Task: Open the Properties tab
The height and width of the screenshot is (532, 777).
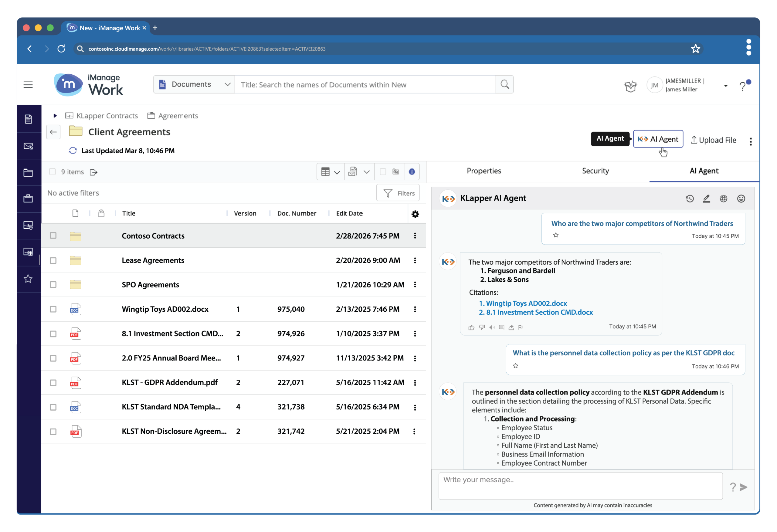Action: (484, 171)
